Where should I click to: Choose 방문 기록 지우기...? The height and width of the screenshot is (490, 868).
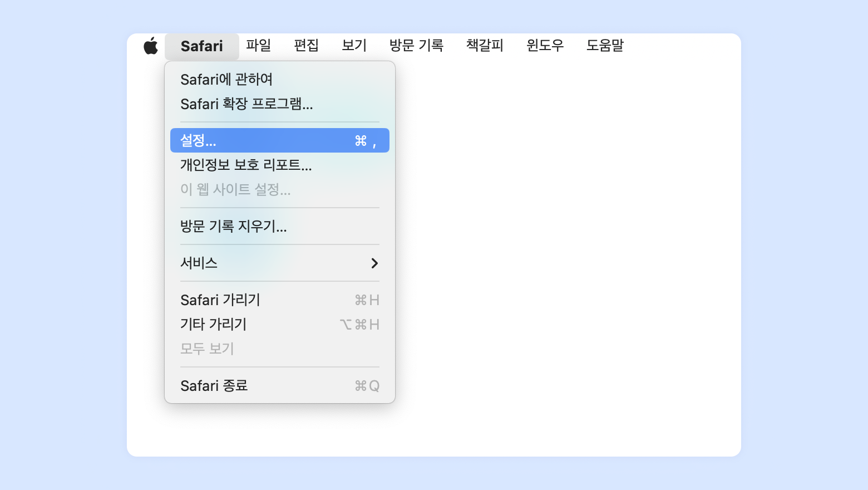click(x=280, y=226)
